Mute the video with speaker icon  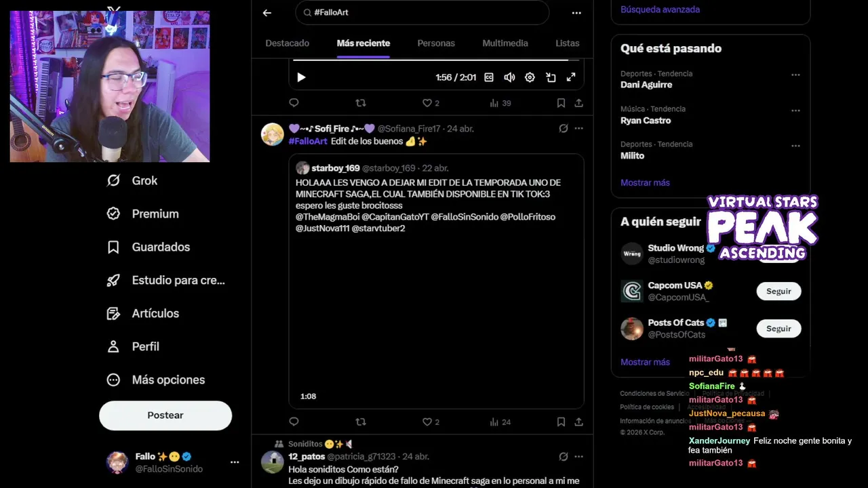(509, 77)
